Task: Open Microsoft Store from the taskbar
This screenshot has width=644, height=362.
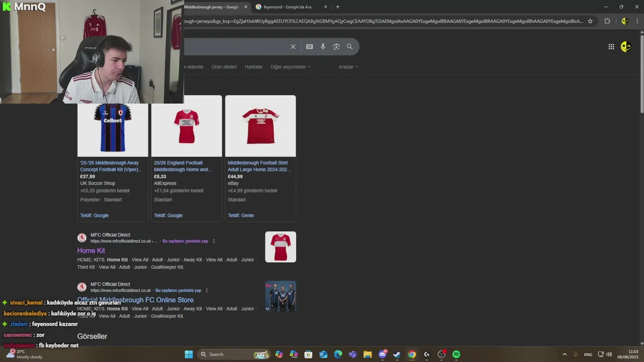Action: (x=308, y=354)
